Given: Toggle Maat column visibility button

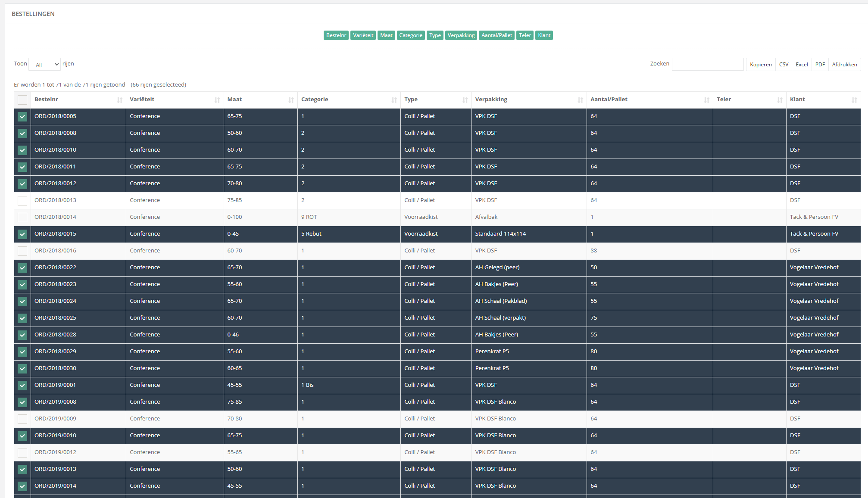Looking at the screenshot, I should (x=386, y=35).
